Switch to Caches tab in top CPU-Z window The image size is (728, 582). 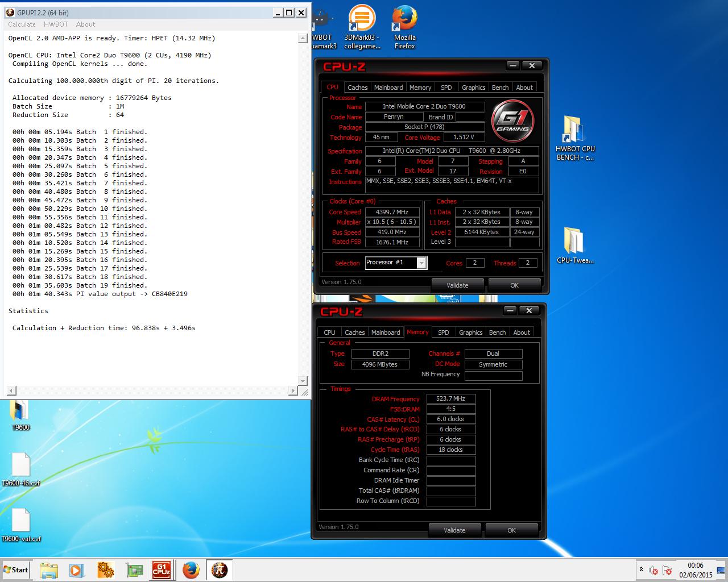(x=357, y=88)
